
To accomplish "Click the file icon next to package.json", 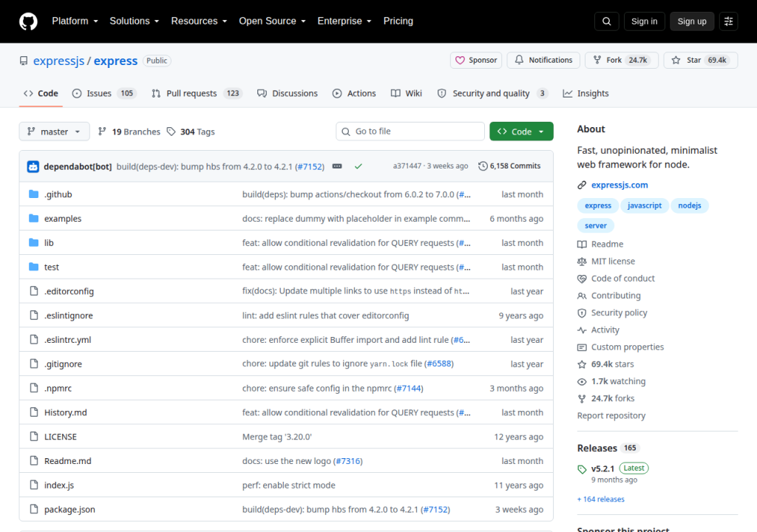I will pos(34,509).
